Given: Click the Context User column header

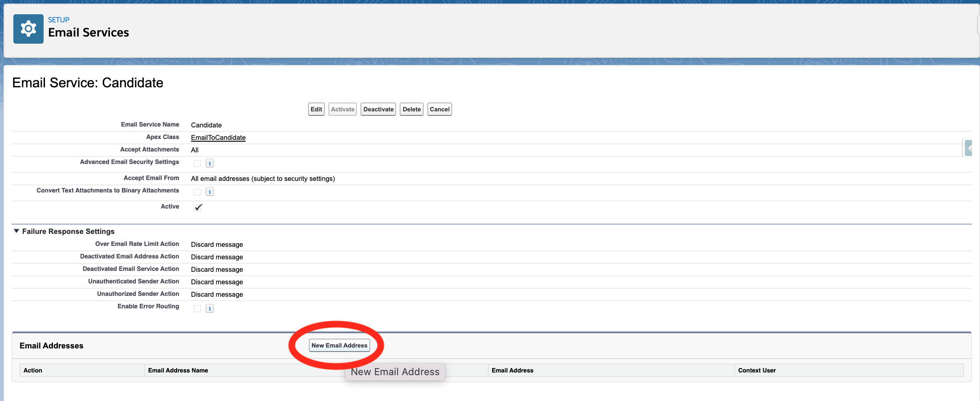Looking at the screenshot, I should (757, 370).
